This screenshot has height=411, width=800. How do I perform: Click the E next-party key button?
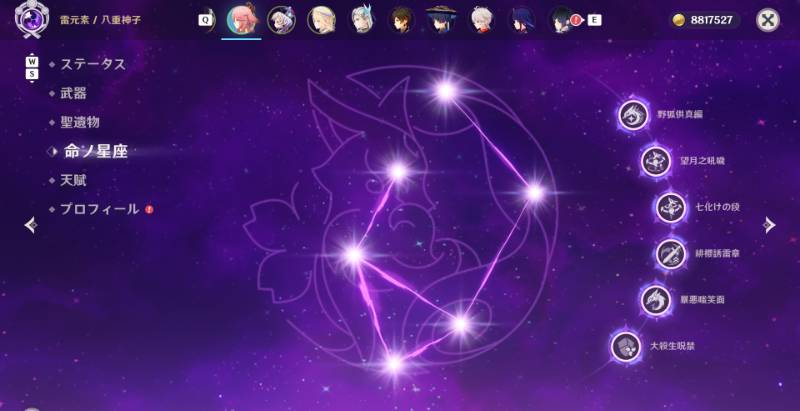(x=594, y=20)
